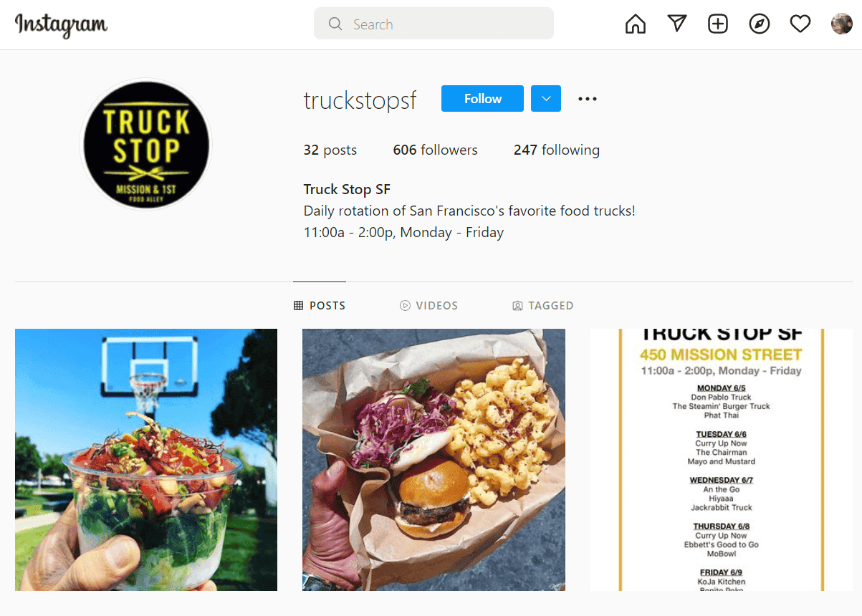Screen dimensions: 862x616
Task: View the 247 following list
Action: [557, 150]
